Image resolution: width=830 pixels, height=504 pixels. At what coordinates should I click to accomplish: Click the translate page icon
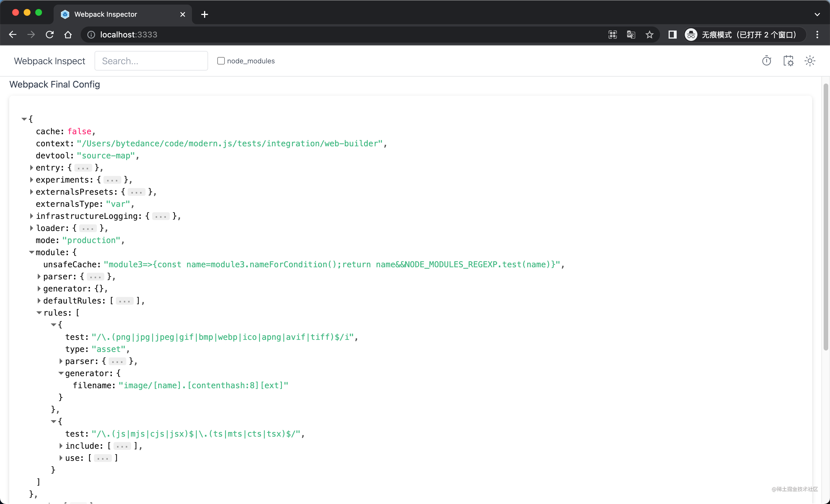(x=631, y=35)
